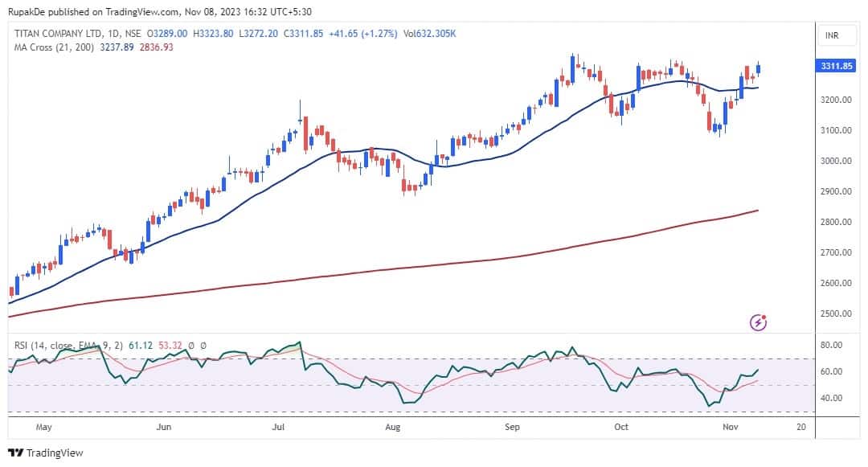Image resolution: width=868 pixels, height=467 pixels.
Task: Click the Nov label on time axis
Action: (x=731, y=427)
